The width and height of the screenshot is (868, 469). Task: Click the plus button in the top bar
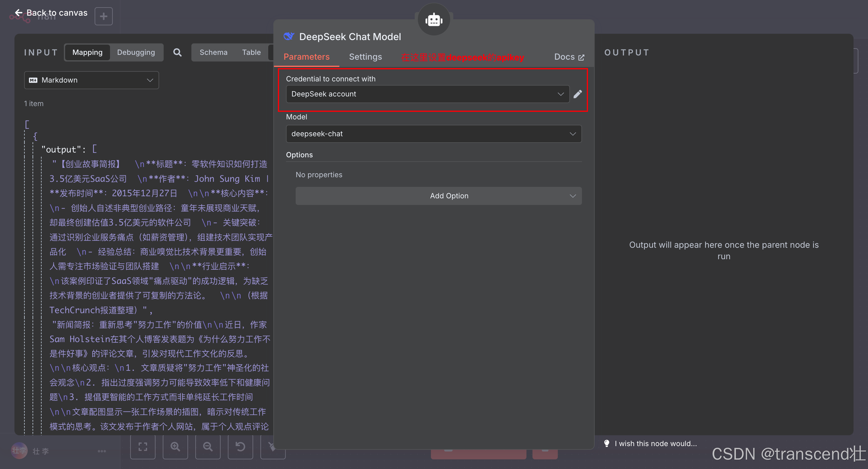(x=103, y=16)
